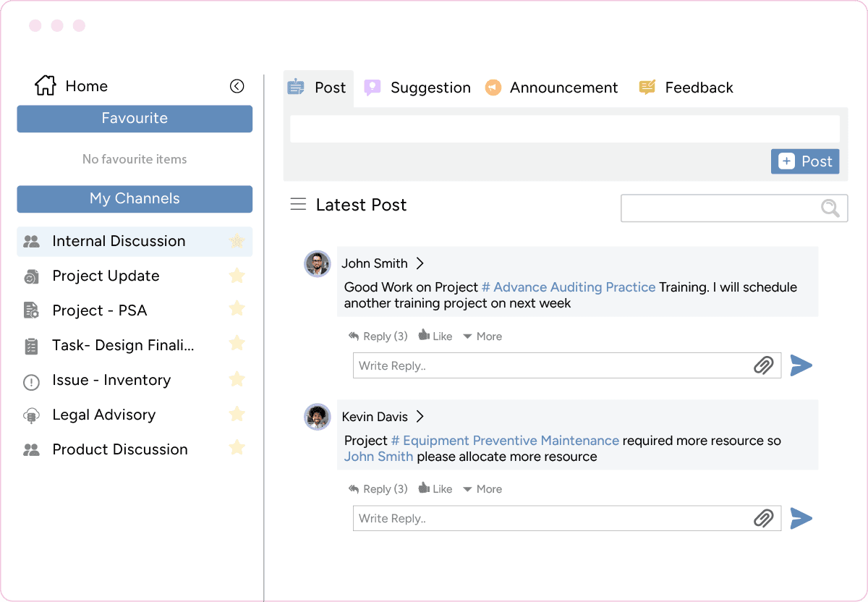Click inside the Write Reply field under John Smith

(506, 365)
